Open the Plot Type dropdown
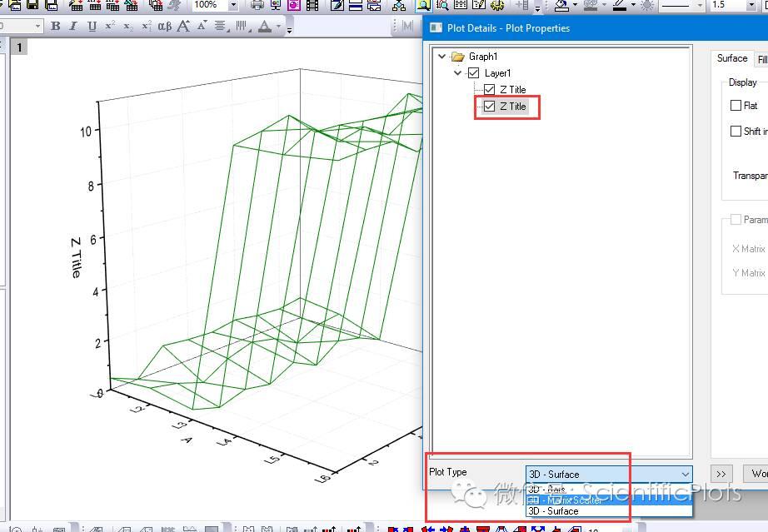This screenshot has width=768, height=532. click(x=685, y=474)
